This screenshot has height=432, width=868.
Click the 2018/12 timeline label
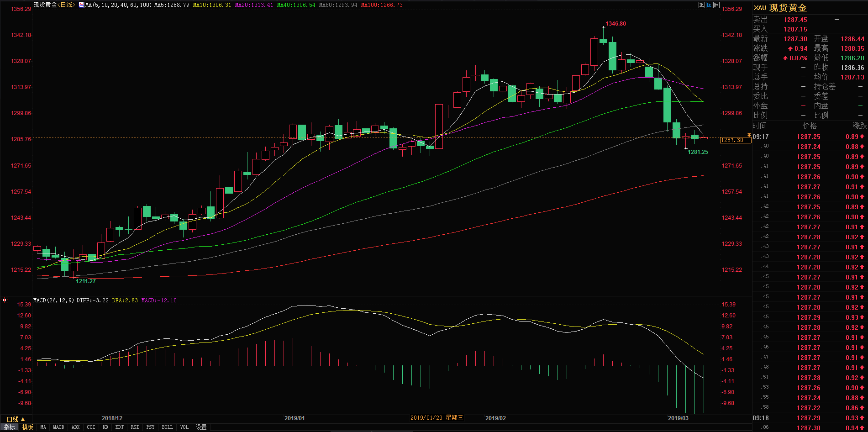pyautogui.click(x=112, y=418)
